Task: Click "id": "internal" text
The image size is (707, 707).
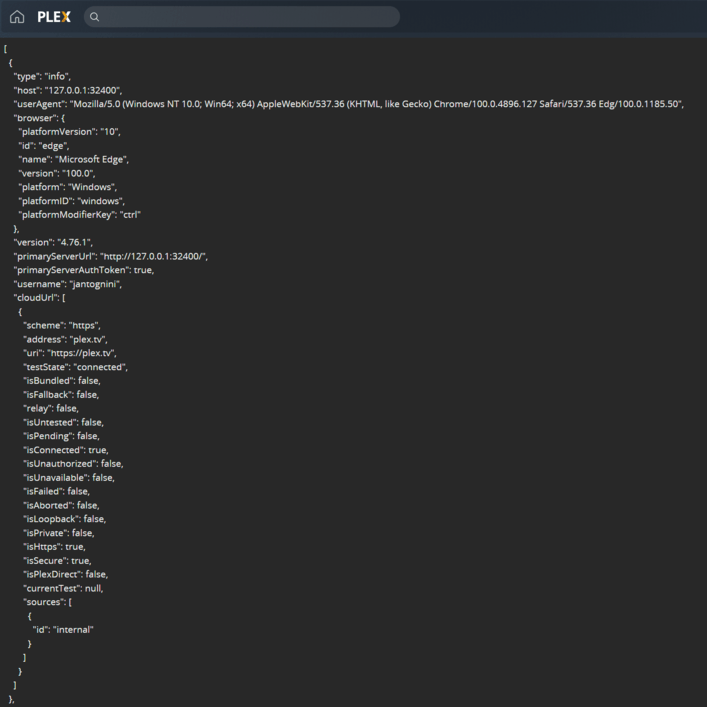Action: coord(63,629)
